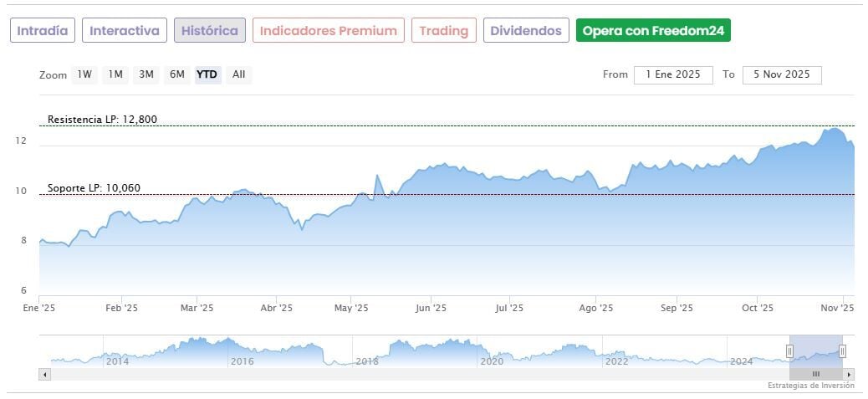Select the 1W zoom range
Screen dimensions: 868x399
(x=84, y=74)
